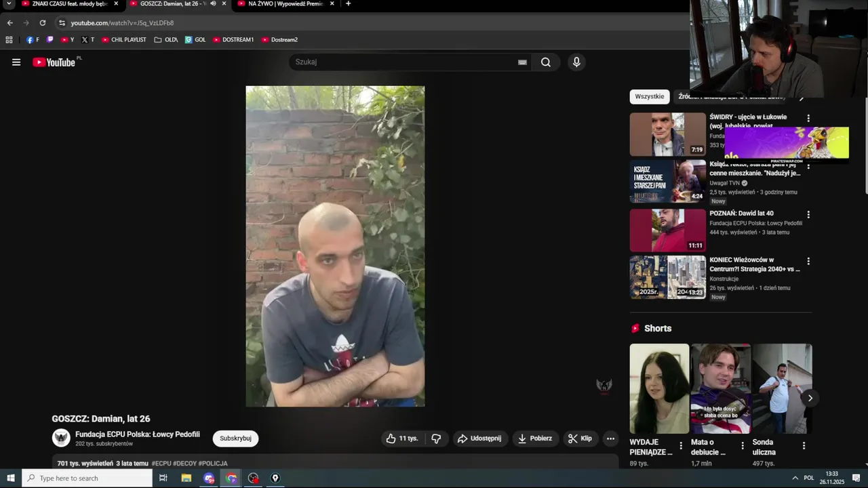
Task: Go back in browser history
Action: [x=10, y=23]
